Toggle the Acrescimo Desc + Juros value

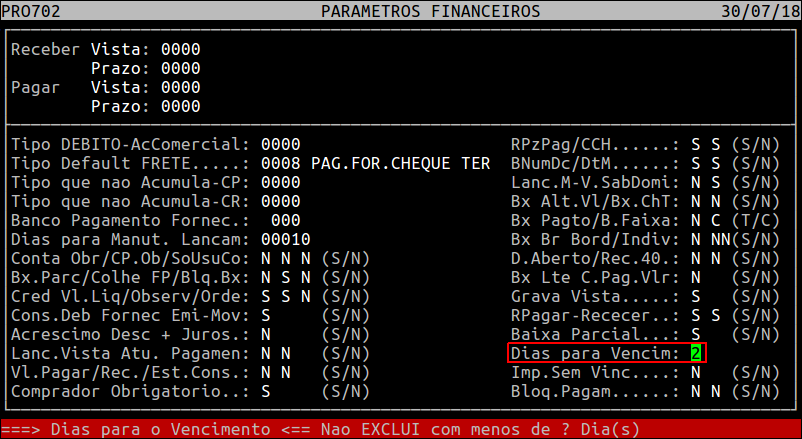click(x=265, y=334)
